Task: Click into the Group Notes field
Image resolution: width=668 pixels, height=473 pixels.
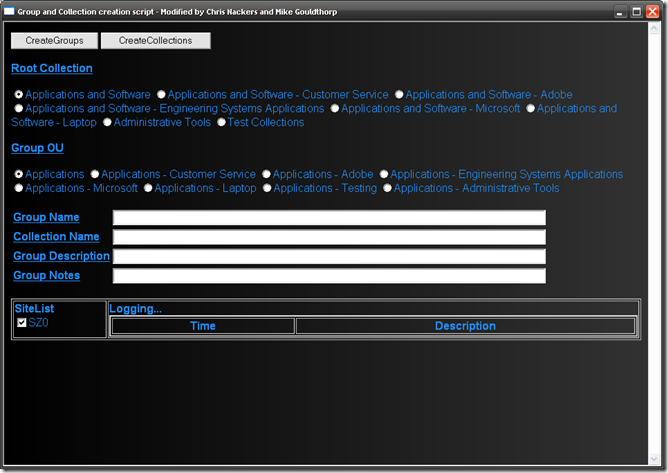Action: pyautogui.click(x=329, y=276)
